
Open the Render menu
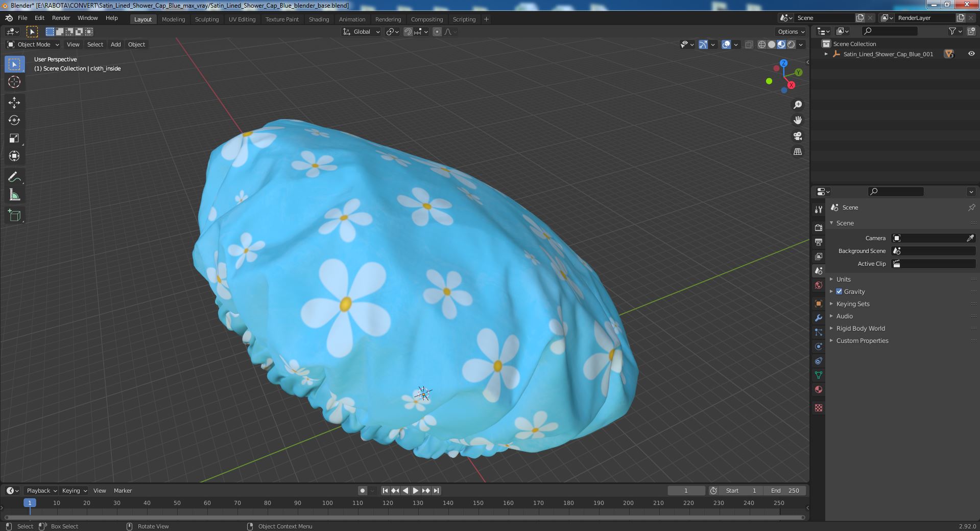[x=61, y=18]
